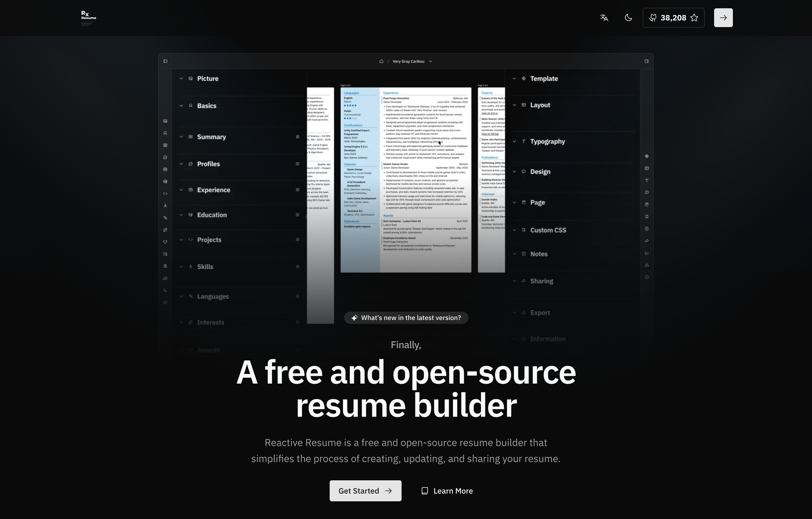Collapse the Design section chevron

click(x=514, y=172)
